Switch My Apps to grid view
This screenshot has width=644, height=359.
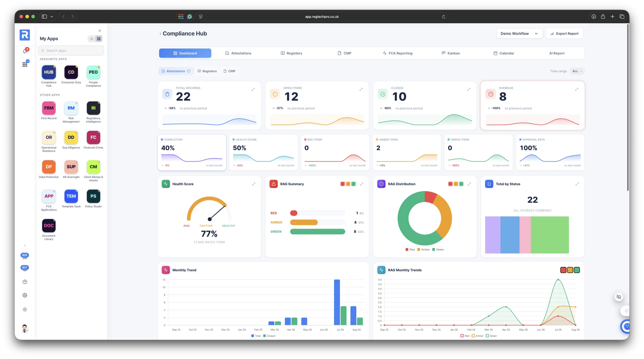[99, 39]
